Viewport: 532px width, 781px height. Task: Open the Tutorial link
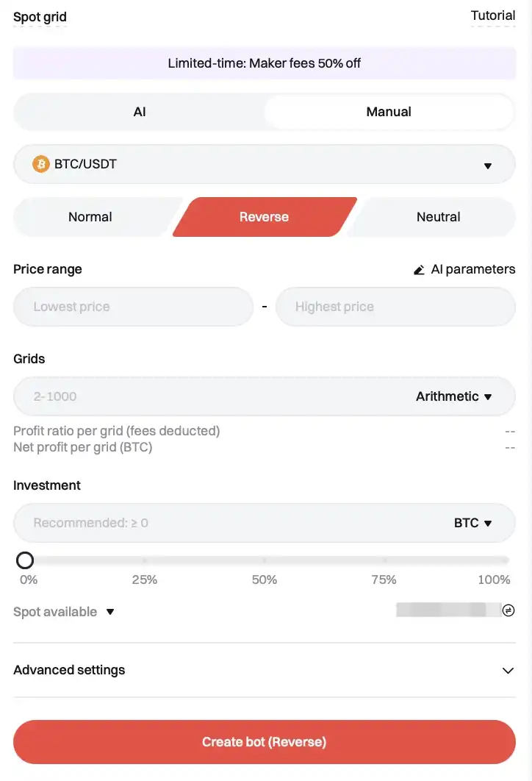pyautogui.click(x=492, y=15)
